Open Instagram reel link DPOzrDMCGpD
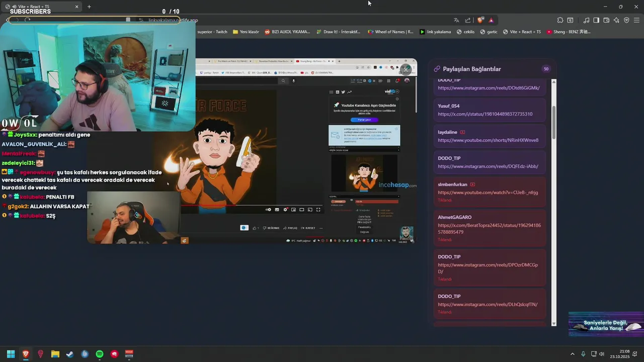The height and width of the screenshot is (362, 644). point(488,268)
